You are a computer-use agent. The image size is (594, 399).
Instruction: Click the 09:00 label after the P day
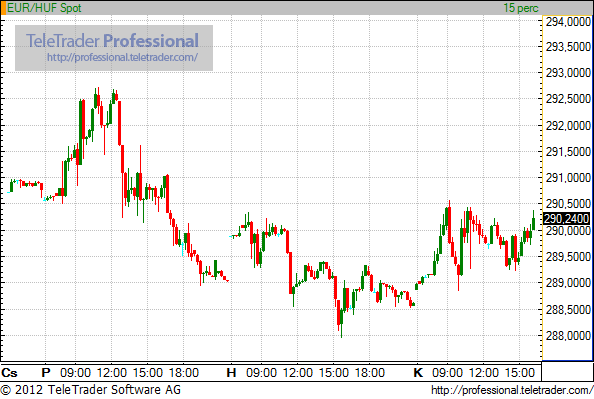tap(75, 373)
